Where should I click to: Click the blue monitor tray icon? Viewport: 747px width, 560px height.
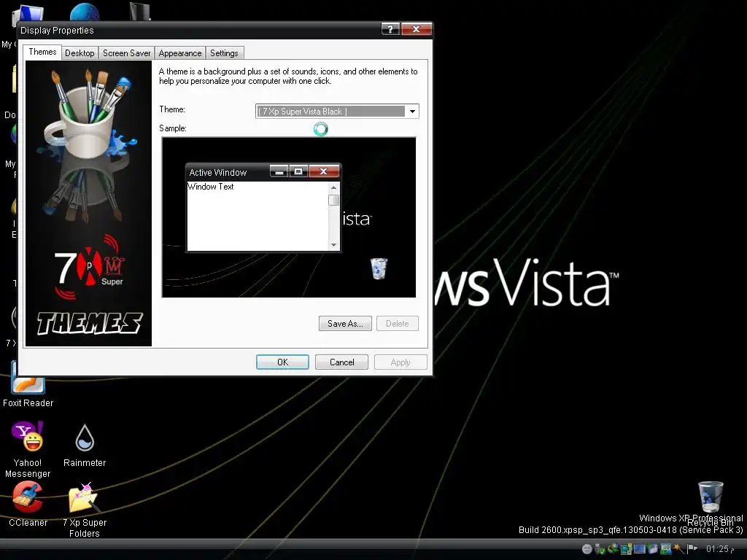point(639,549)
